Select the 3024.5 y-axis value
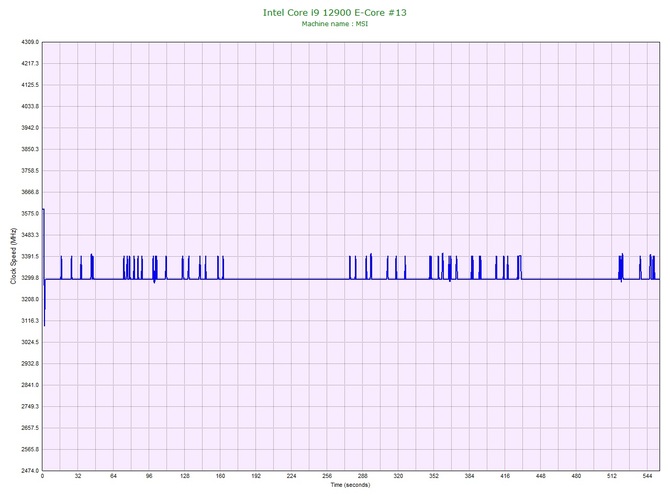 (x=30, y=342)
